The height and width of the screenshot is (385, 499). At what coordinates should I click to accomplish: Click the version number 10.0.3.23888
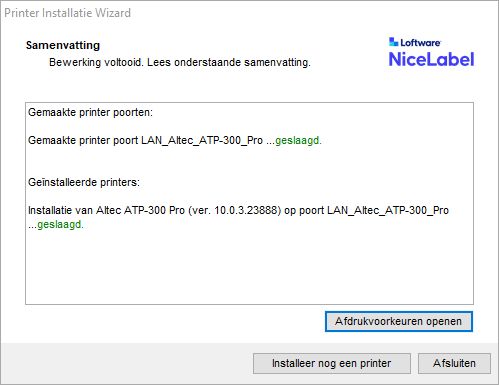[246, 210]
